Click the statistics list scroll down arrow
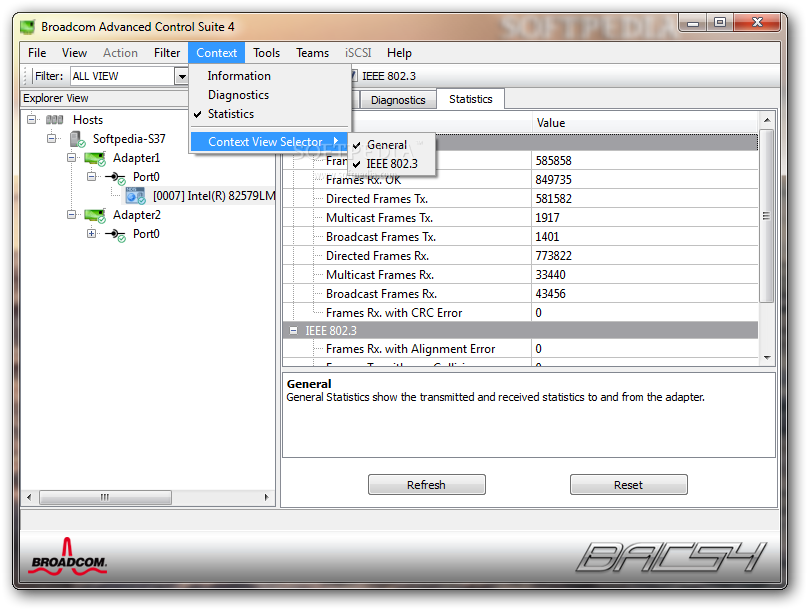The width and height of the screenshot is (808, 610). click(x=767, y=358)
